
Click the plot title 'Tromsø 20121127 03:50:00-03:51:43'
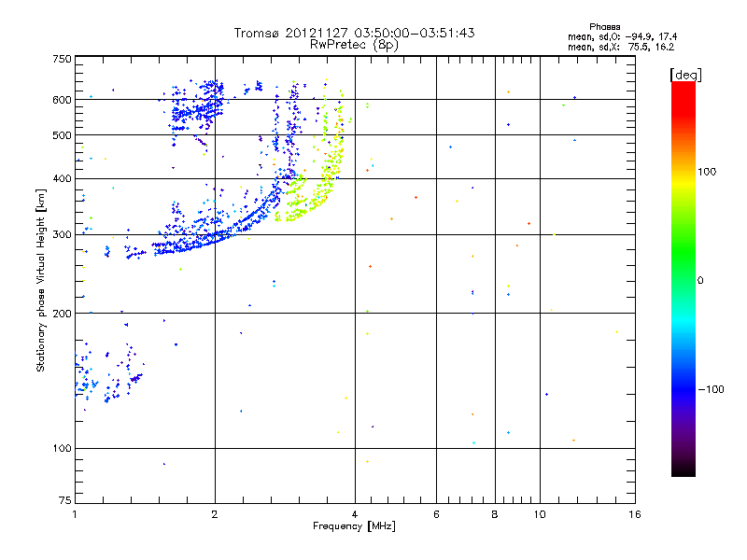[354, 33]
